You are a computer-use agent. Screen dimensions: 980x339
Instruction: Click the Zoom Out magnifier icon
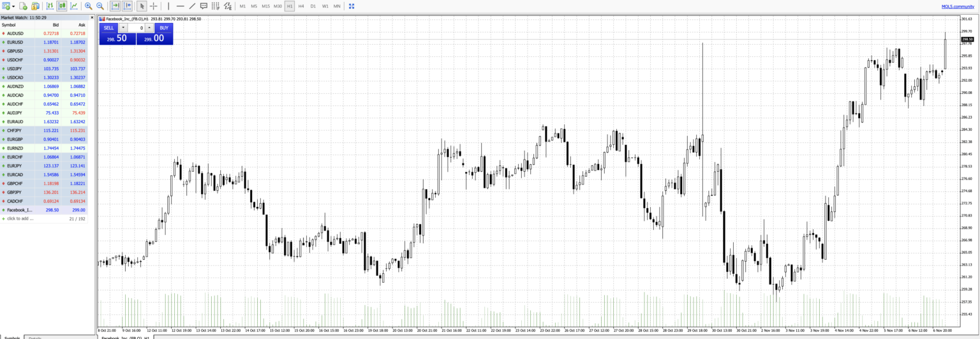[x=100, y=6]
